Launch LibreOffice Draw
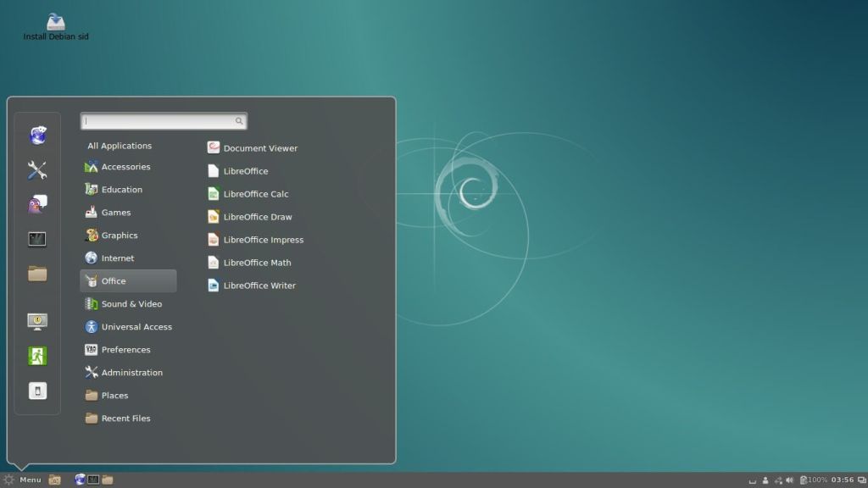868x488 pixels. click(x=250, y=217)
